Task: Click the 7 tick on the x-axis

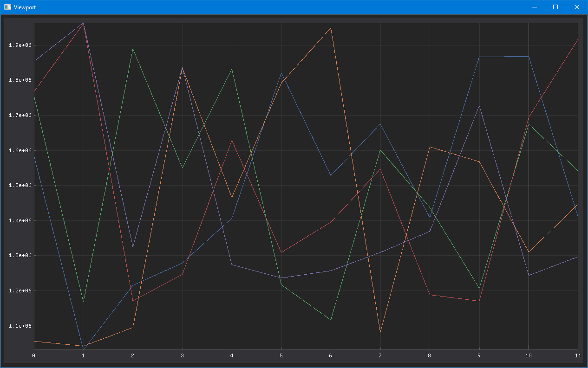Action: (x=379, y=355)
